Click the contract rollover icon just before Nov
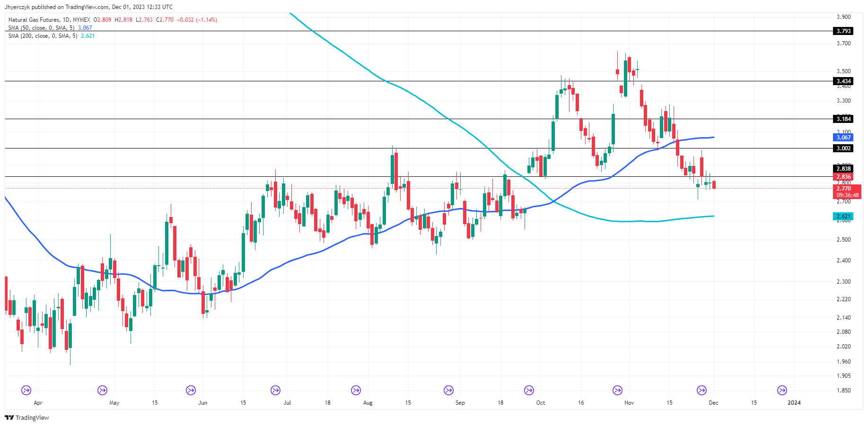Viewport: 868px width, 426px height. tap(617, 391)
